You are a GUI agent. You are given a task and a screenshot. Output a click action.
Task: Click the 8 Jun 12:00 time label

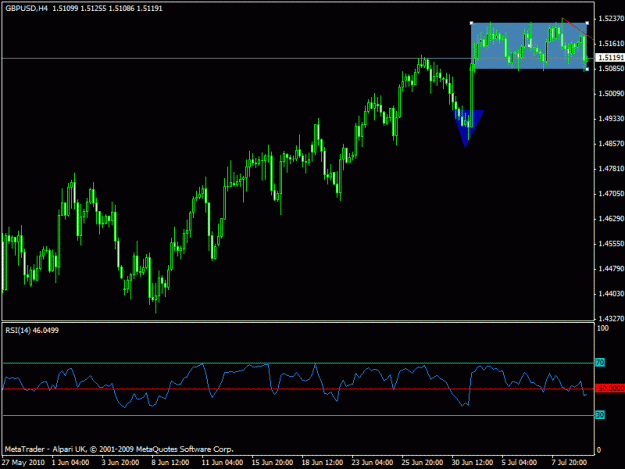170,462
